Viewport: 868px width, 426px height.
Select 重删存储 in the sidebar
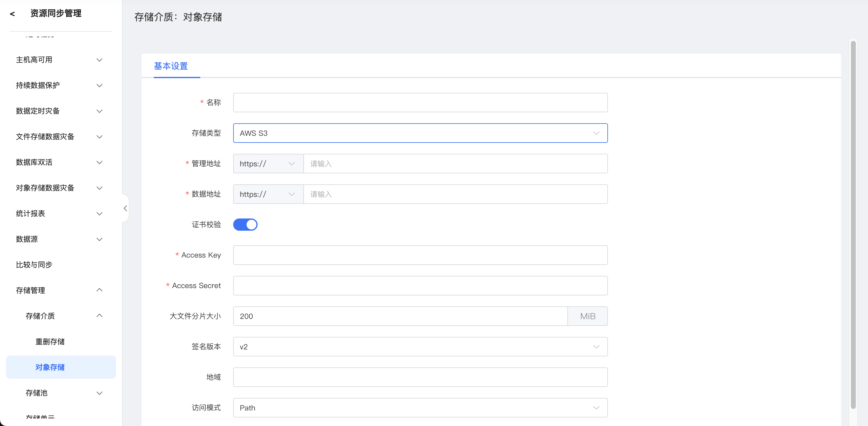pos(50,341)
